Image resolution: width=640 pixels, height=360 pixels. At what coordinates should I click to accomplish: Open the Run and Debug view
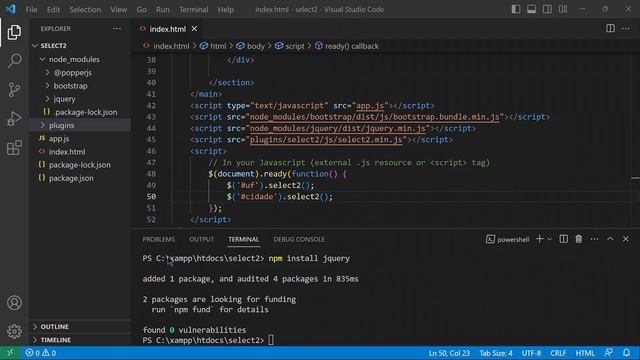14,119
